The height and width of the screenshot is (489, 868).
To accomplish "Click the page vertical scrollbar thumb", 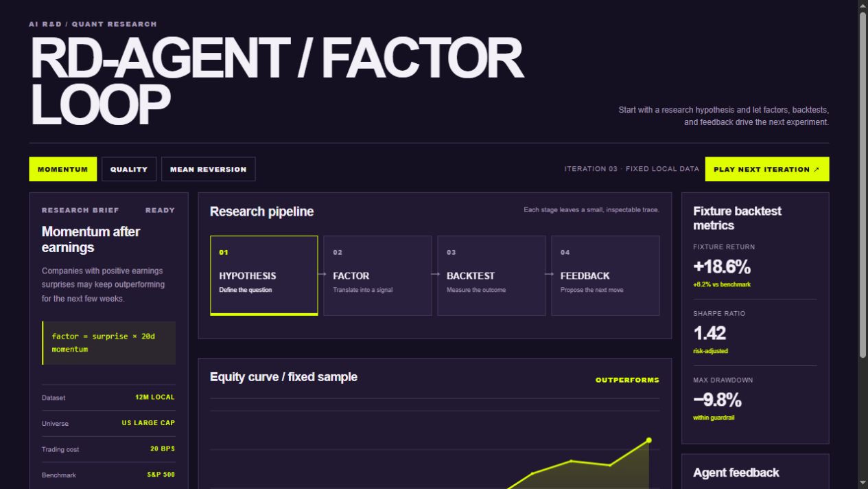I will point(863,184).
